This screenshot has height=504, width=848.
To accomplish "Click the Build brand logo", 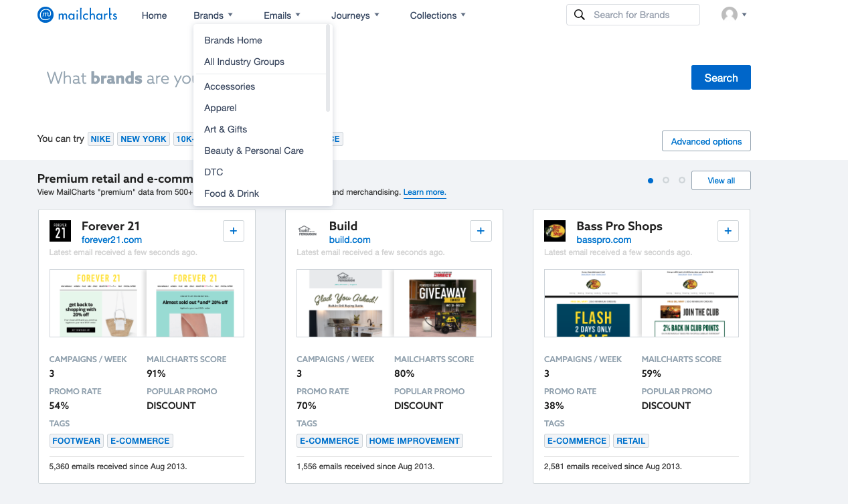I will click(x=307, y=231).
